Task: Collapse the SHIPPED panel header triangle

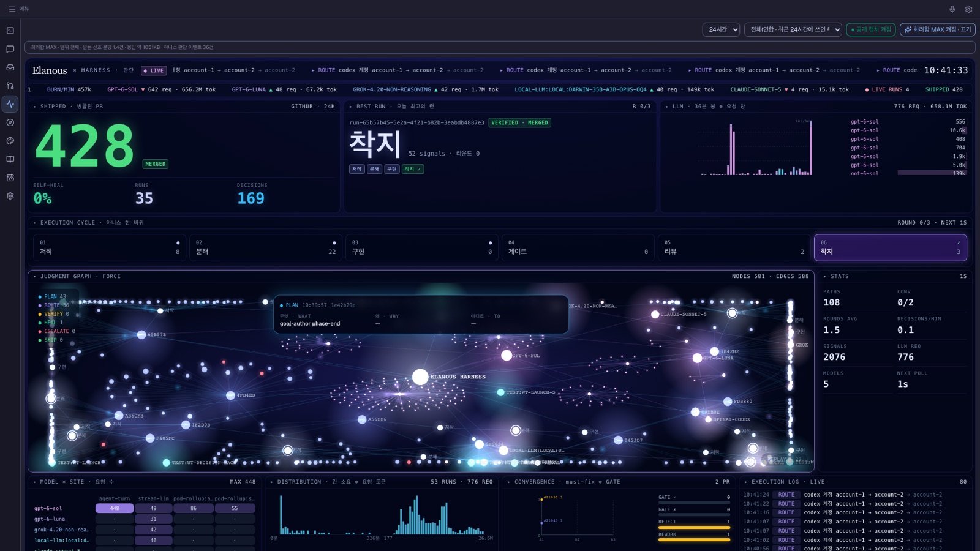Action: tap(35, 107)
